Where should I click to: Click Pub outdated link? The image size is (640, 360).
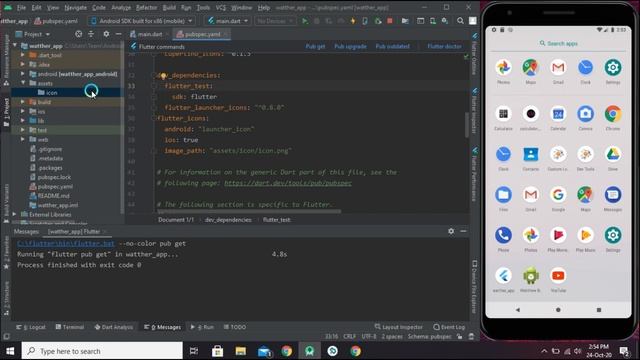pos(392,47)
